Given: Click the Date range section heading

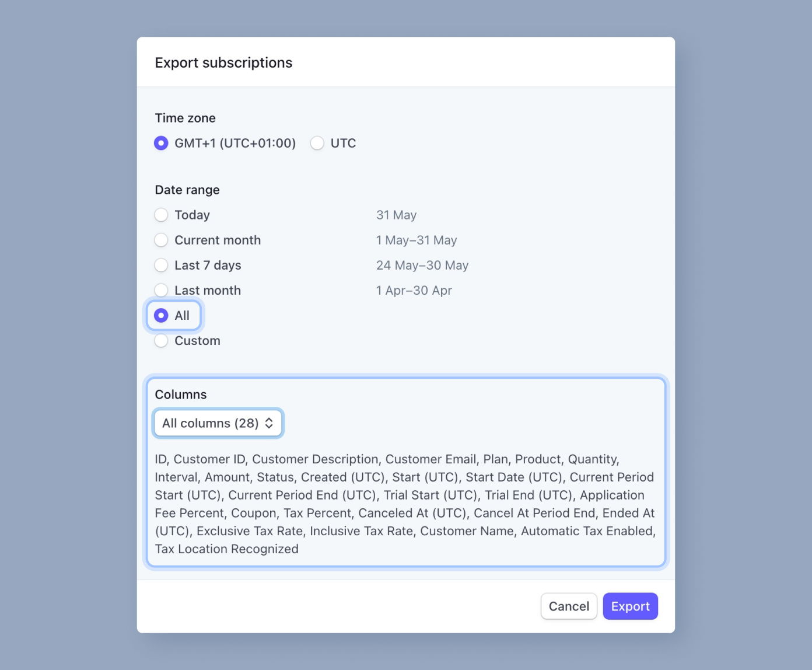Looking at the screenshot, I should pos(187,190).
